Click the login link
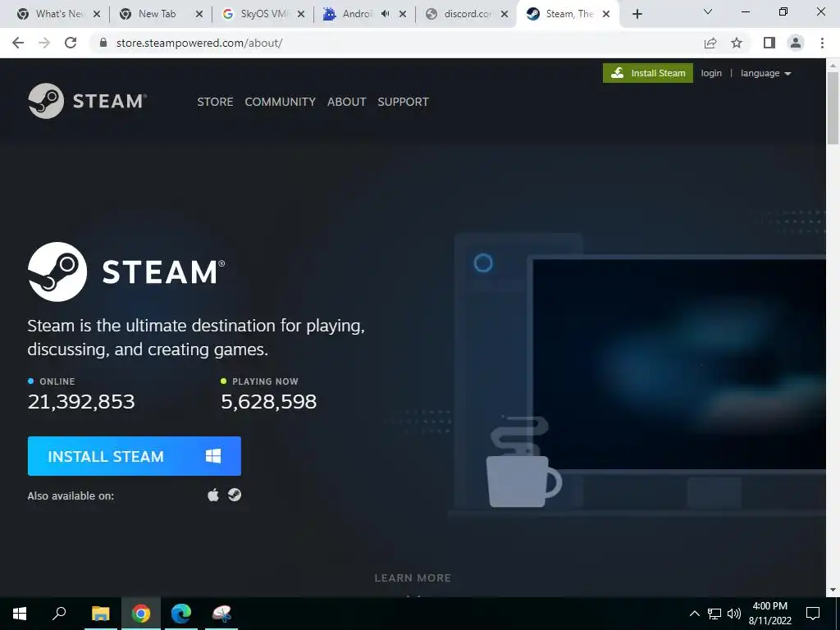Viewport: 840px width, 630px height. point(711,73)
